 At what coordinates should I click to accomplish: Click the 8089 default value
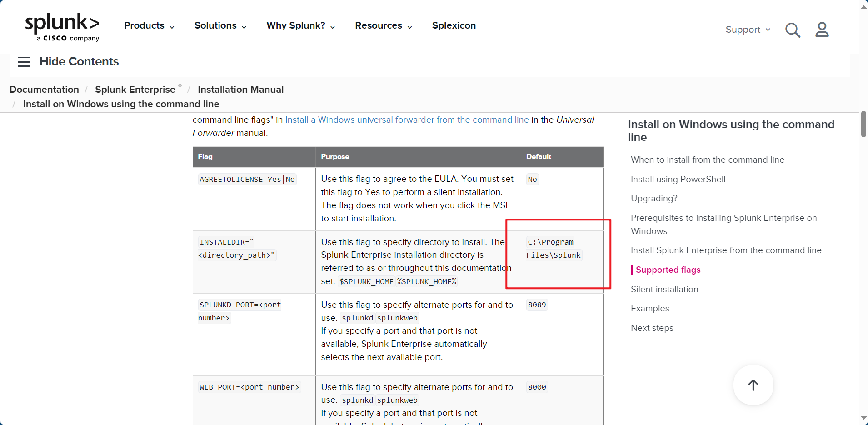point(537,305)
